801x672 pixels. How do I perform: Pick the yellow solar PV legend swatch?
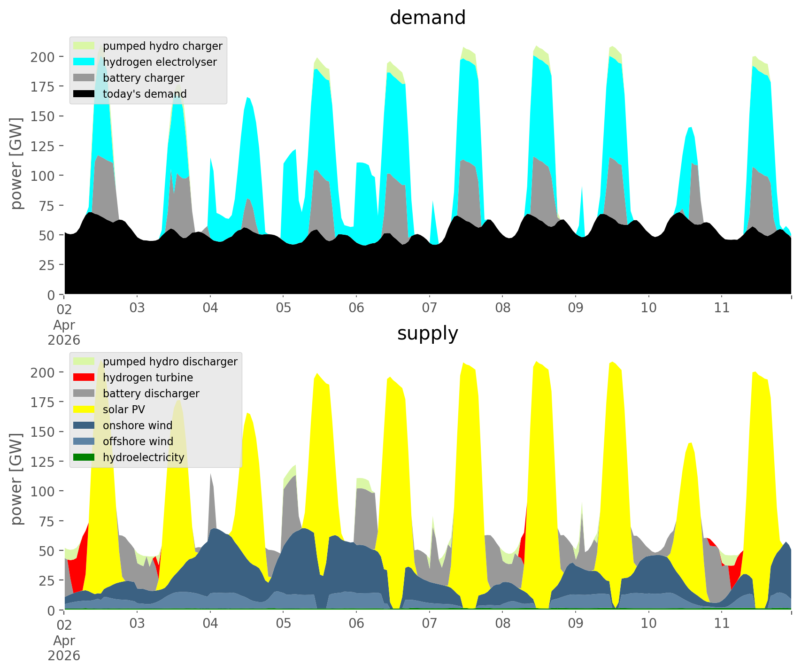tap(84, 409)
